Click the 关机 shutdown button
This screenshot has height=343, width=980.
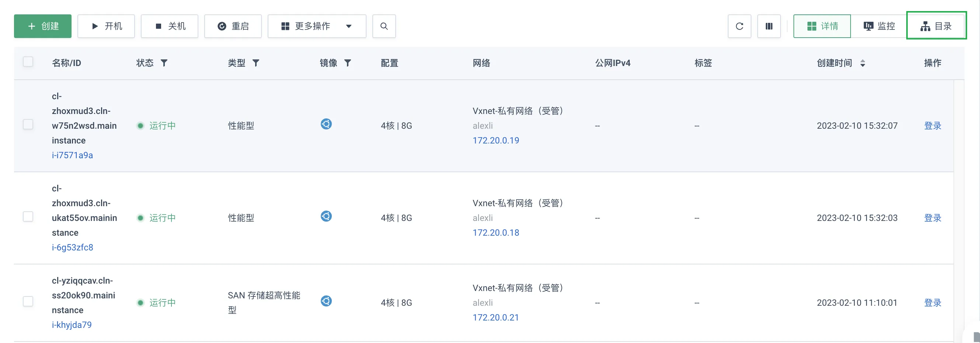click(x=170, y=26)
